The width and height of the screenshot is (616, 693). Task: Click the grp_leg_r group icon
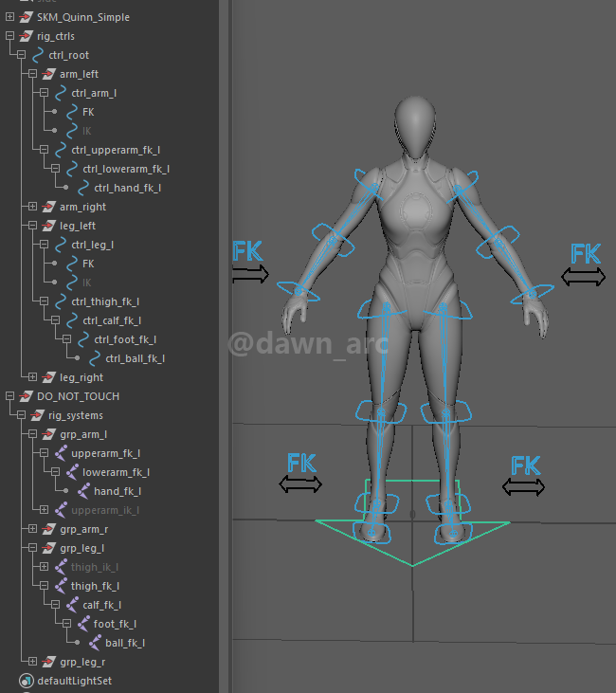48,662
